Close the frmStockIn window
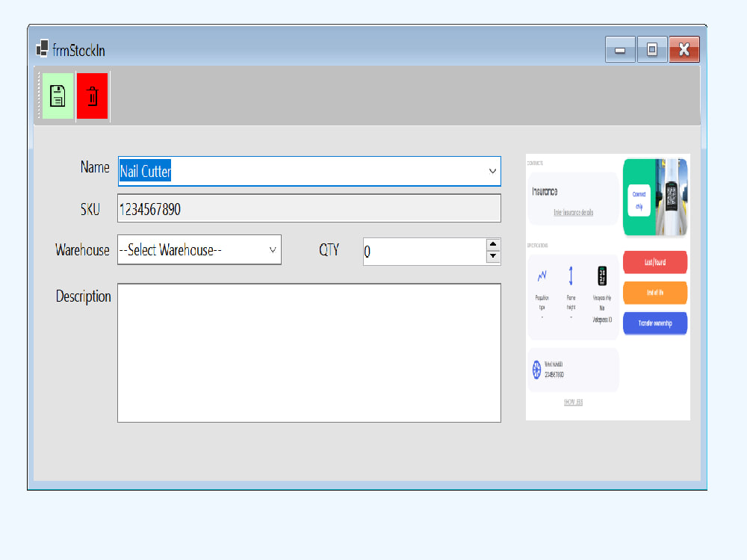Image resolution: width=747 pixels, height=560 pixels. [684, 49]
